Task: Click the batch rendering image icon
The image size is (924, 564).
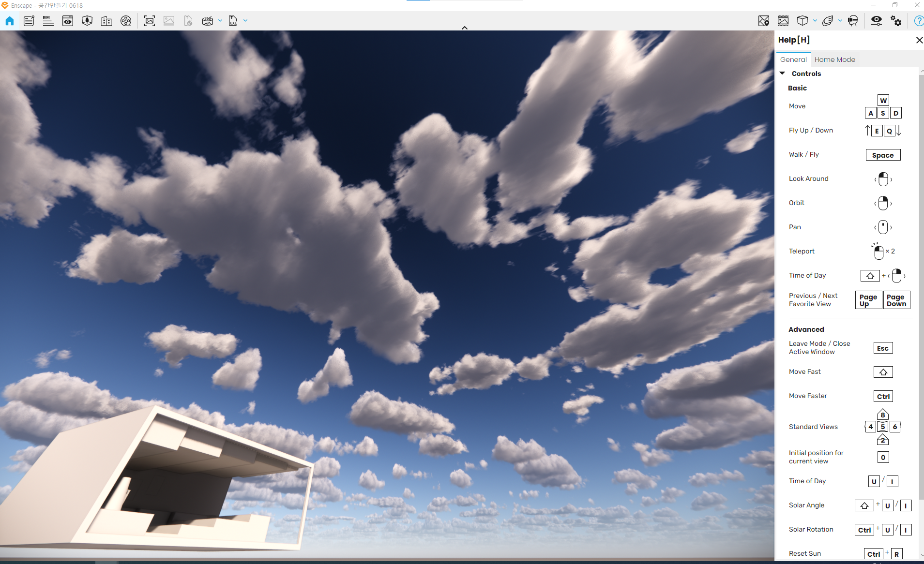Action: pyautogui.click(x=169, y=21)
